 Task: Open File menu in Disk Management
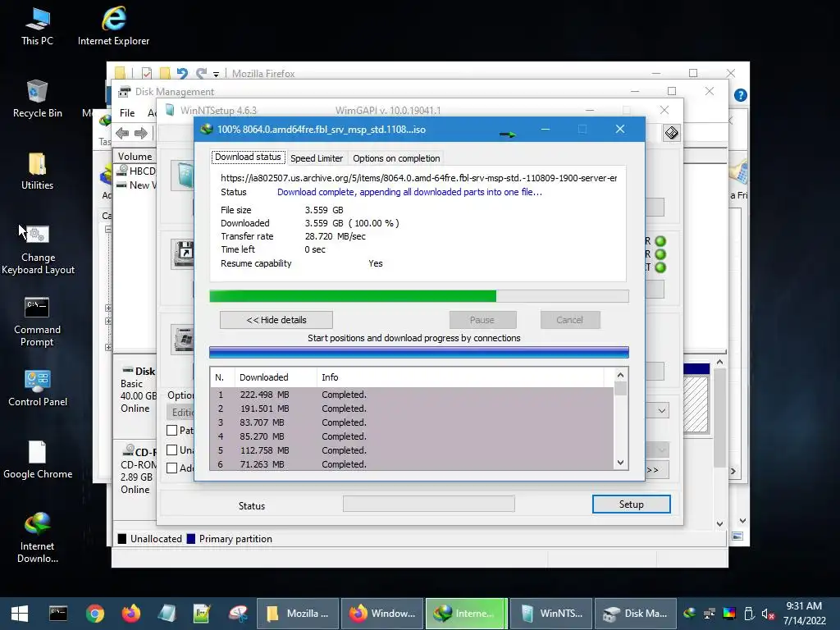(x=127, y=113)
